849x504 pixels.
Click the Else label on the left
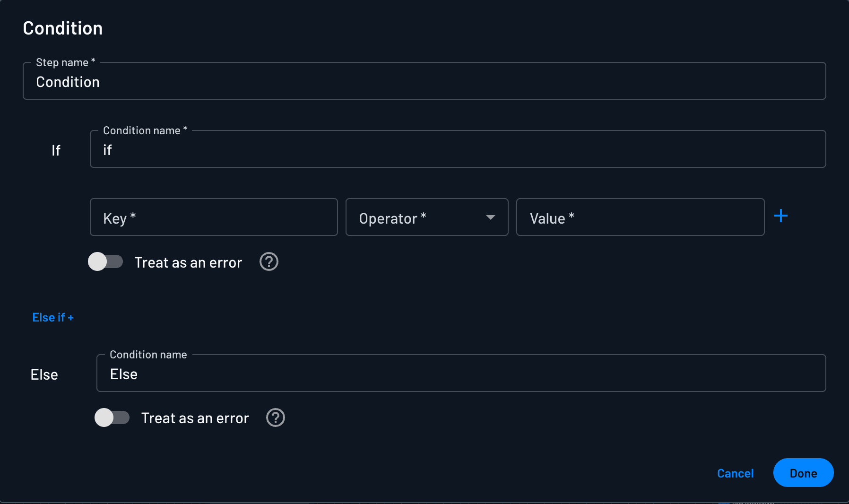click(44, 374)
